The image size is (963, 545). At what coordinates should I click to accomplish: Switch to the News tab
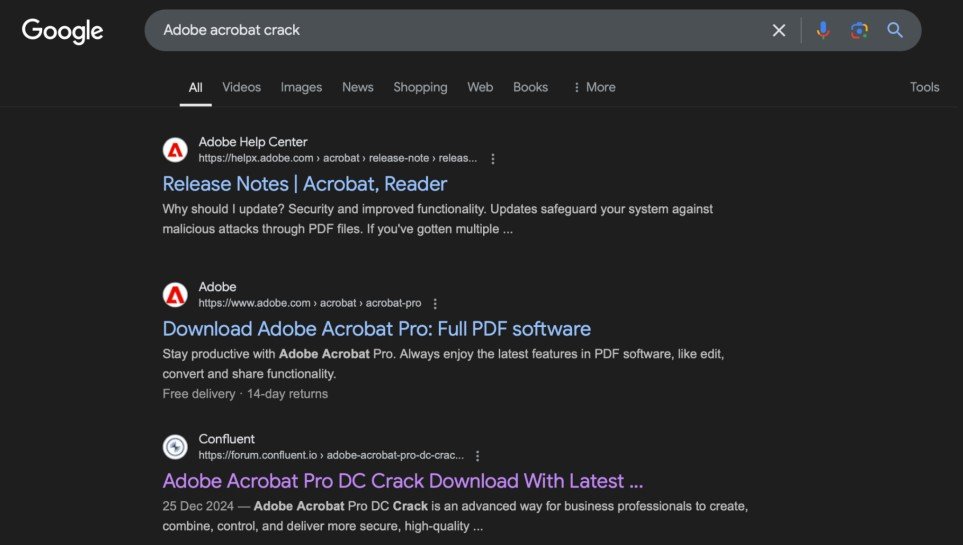(357, 87)
